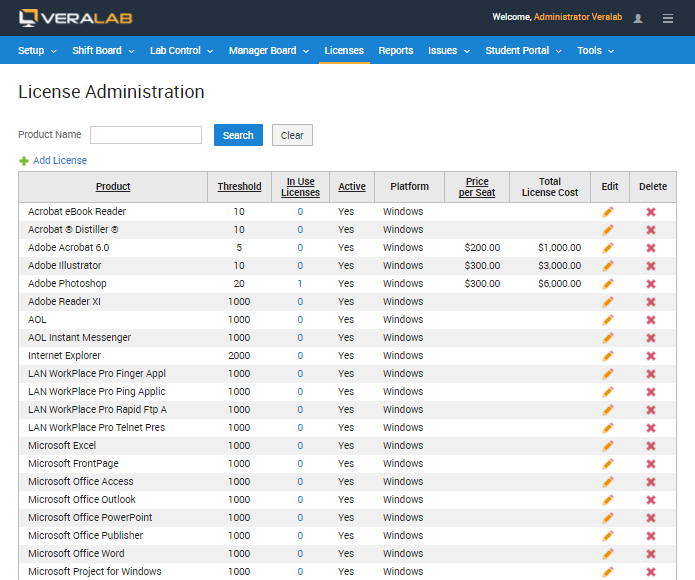Image resolution: width=695 pixels, height=580 pixels.
Task: Edit the Microsoft Office Publisher license
Action: tap(608, 536)
